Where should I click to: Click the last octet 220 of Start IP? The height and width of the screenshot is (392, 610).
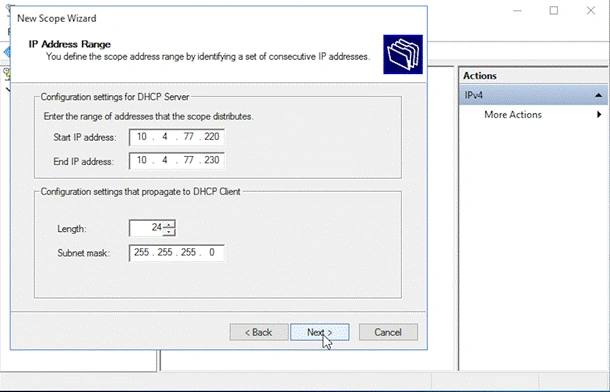(x=212, y=137)
